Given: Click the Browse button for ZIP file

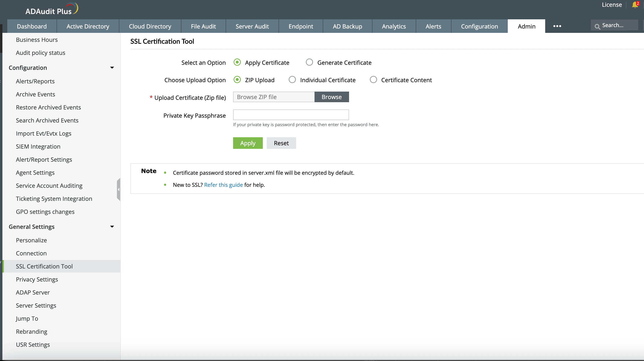Looking at the screenshot, I should tap(331, 97).
